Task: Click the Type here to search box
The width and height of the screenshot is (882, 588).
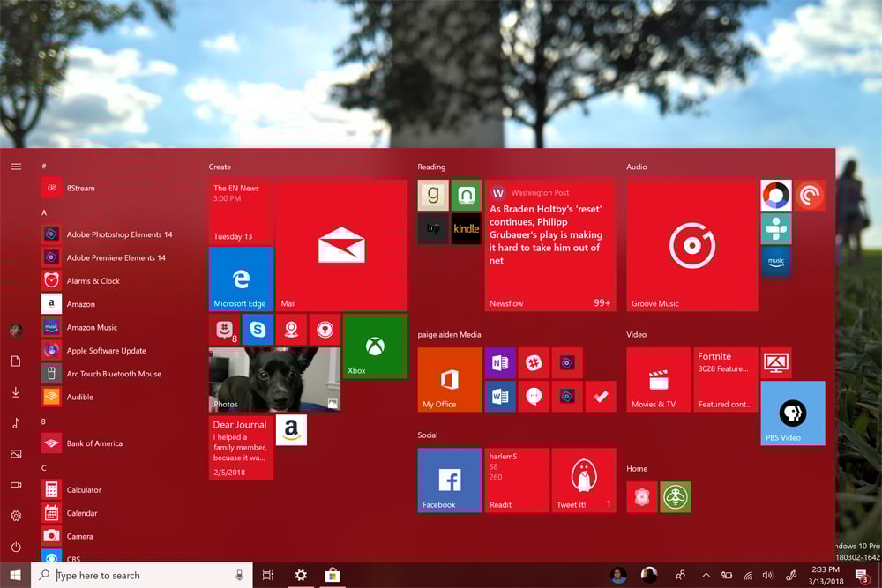Action: (141, 576)
